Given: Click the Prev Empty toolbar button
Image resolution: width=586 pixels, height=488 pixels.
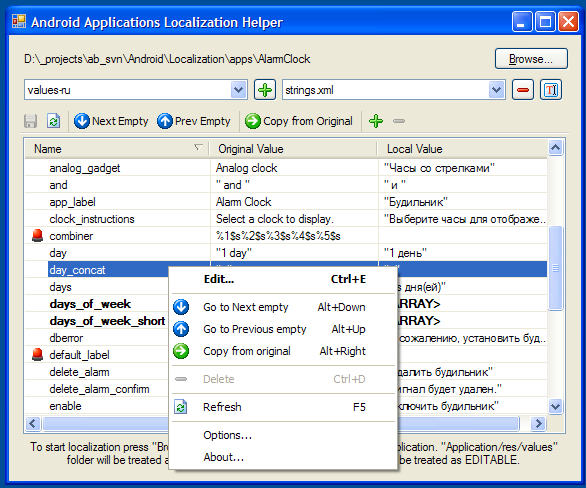Looking at the screenshot, I should (194, 121).
